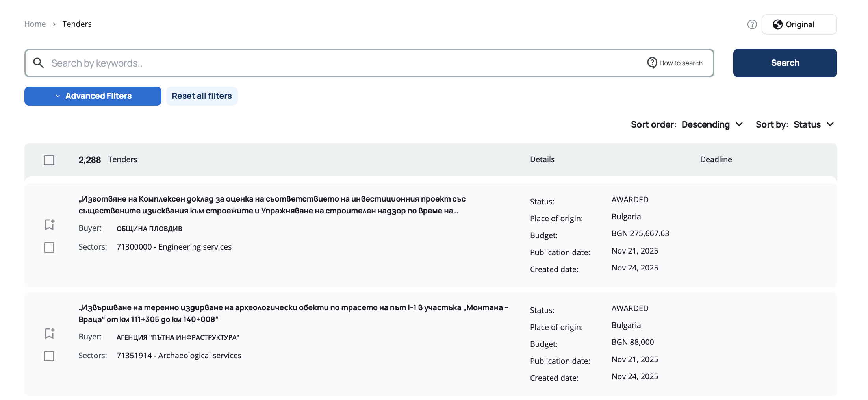Screen dimensions: 868x400
Task: Expand the Advanced Filters panel
Action: point(93,96)
